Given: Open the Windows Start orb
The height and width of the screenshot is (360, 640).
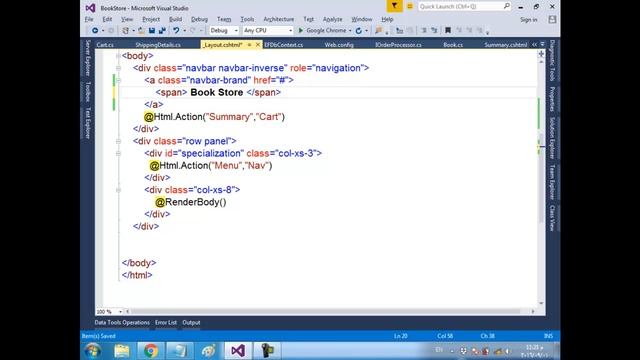Looking at the screenshot, I should 93,351.
